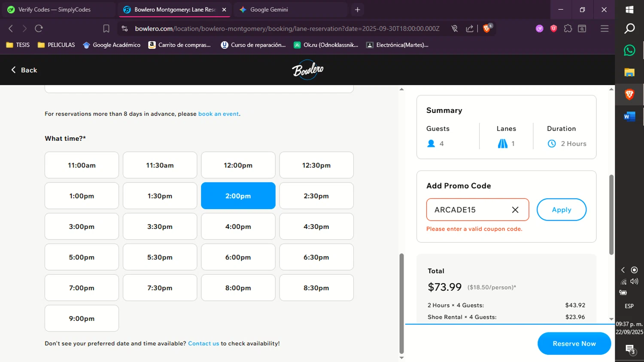Open File Explorer from the taskbar
The height and width of the screenshot is (362, 644).
629,72
